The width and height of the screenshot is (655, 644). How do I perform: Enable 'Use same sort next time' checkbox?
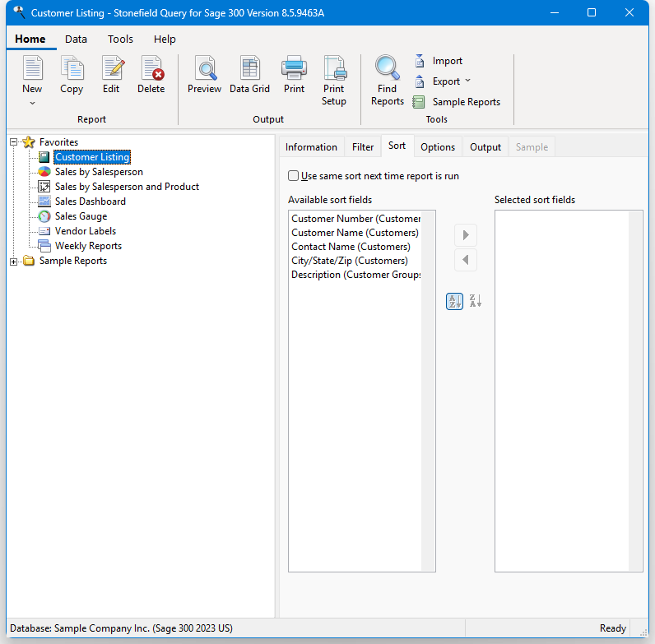coord(294,176)
